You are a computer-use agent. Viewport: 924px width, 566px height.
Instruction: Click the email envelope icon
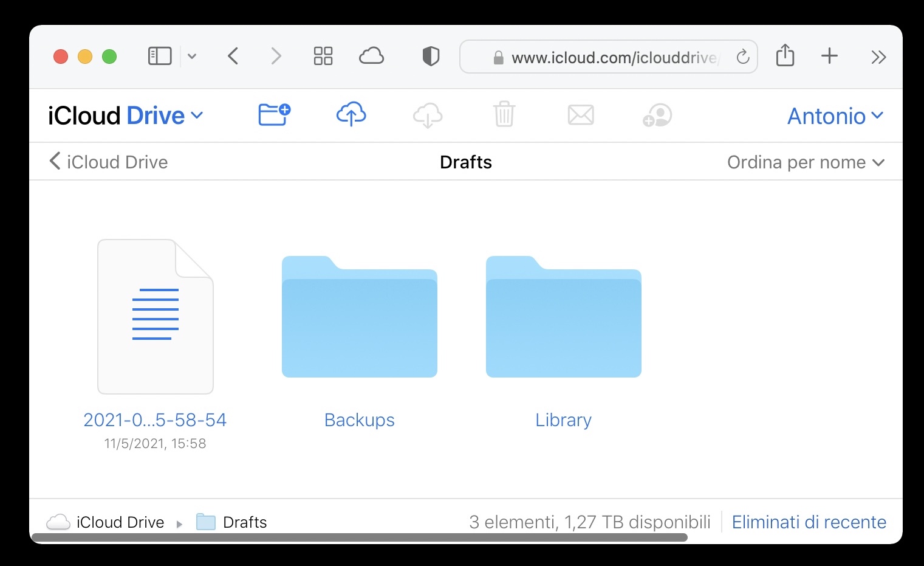point(581,114)
